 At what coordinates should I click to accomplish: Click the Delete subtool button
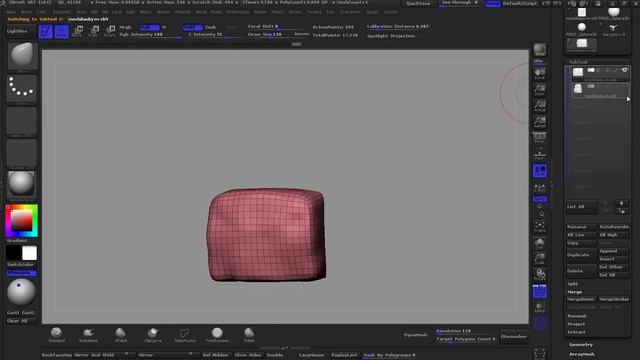tap(581, 271)
